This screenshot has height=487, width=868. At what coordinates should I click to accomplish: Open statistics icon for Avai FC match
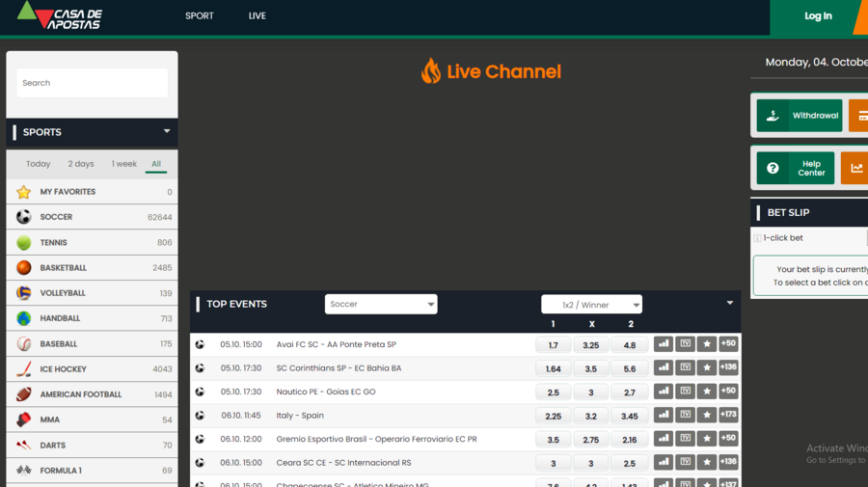pyautogui.click(x=663, y=344)
